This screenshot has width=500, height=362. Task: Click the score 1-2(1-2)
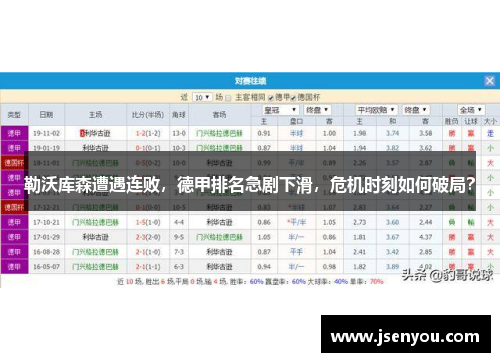click(x=148, y=133)
